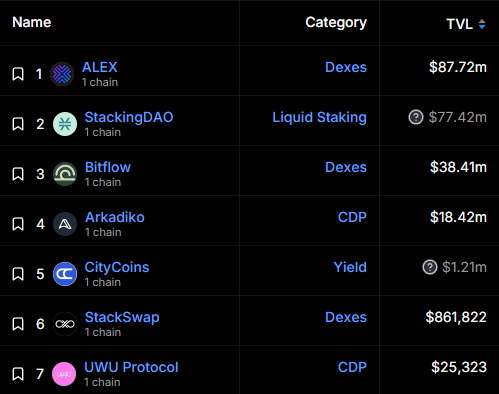Viewport: 499px width, 394px height.
Task: Click the StackingDAO logo icon
Action: click(65, 124)
